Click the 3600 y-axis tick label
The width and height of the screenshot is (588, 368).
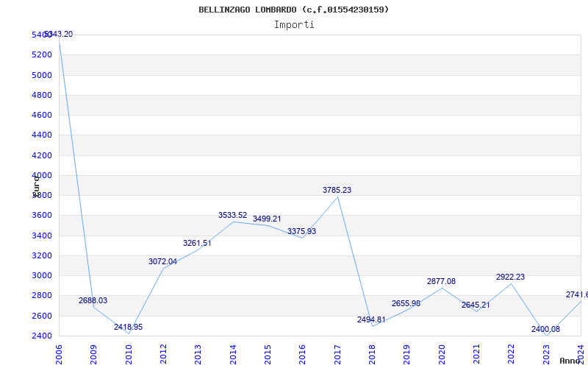click(42, 215)
